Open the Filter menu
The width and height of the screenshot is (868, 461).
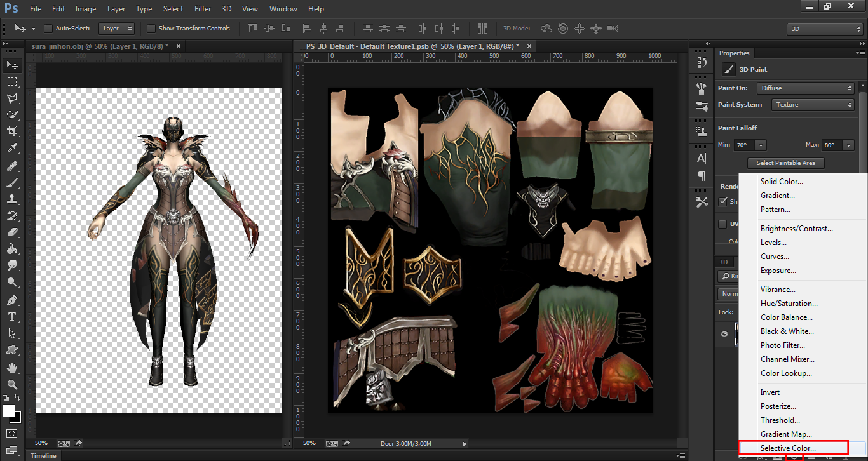[203, 9]
